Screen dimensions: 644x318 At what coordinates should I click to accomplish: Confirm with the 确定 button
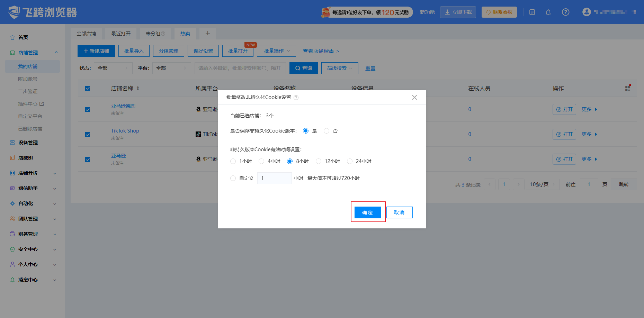[x=367, y=212]
